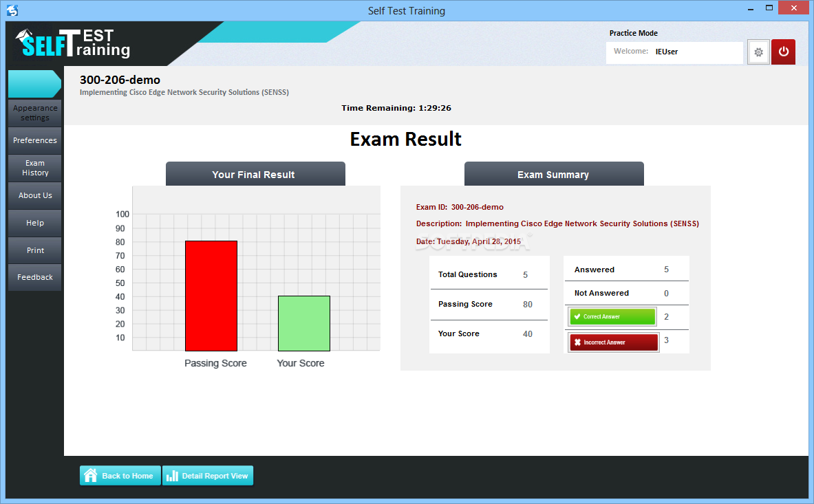Open About Us in sidebar

point(35,195)
